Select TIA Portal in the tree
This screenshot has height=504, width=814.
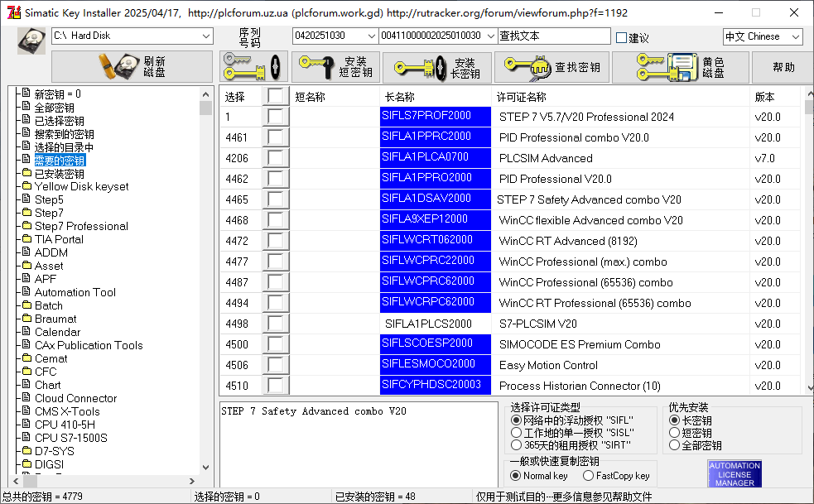(x=58, y=239)
